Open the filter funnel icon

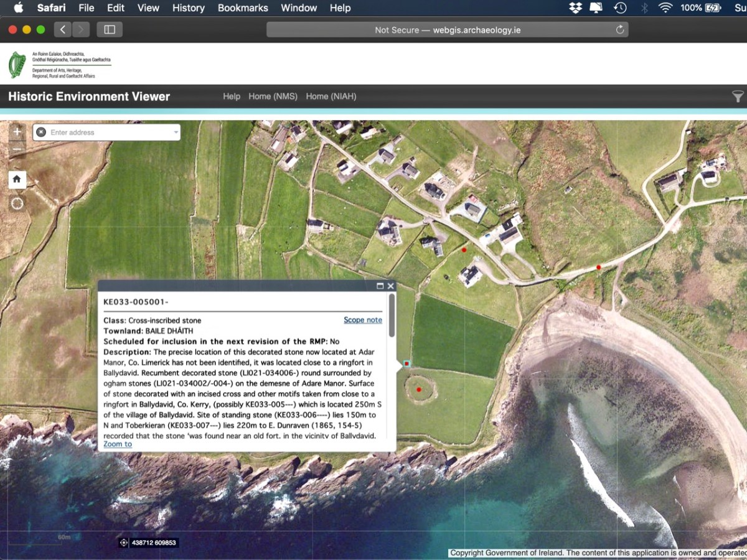click(737, 96)
